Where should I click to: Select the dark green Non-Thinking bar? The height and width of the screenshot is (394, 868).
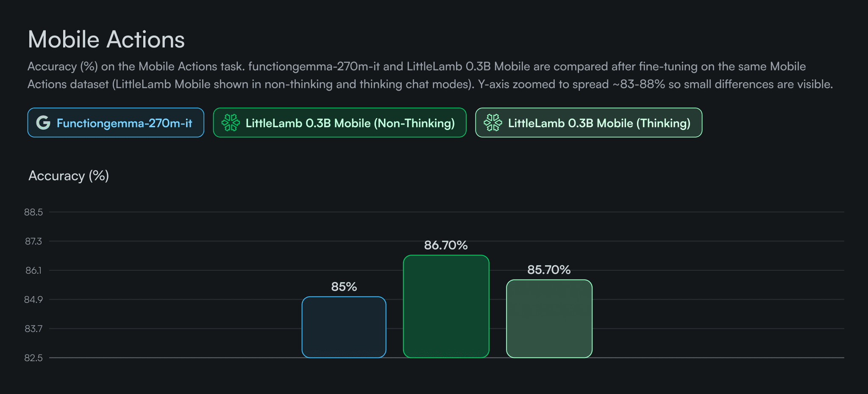[x=446, y=306]
